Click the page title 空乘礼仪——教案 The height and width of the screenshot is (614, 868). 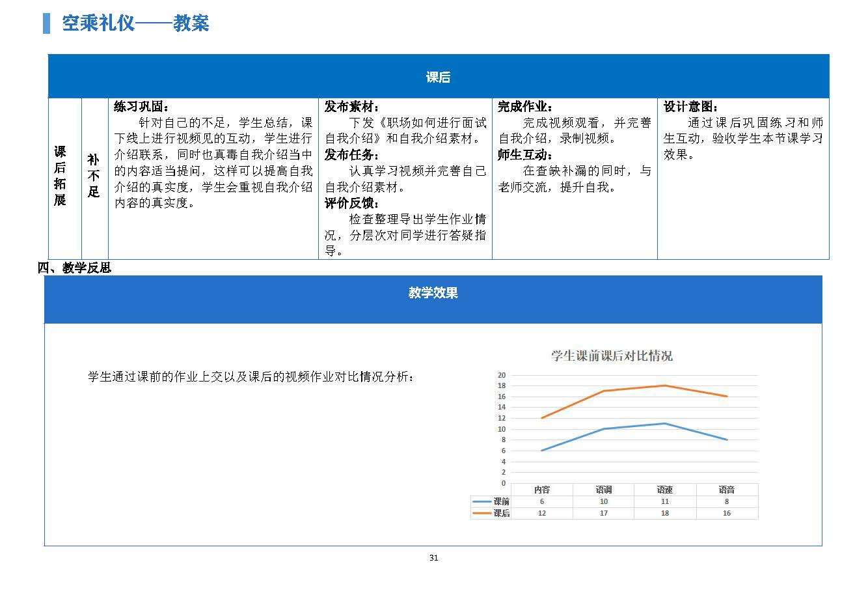(135, 23)
